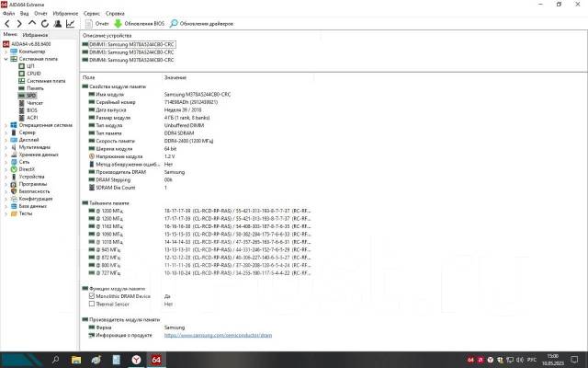588x368 pixels.
Task: Click the Refresh icon in toolbar
Action: coord(44,23)
